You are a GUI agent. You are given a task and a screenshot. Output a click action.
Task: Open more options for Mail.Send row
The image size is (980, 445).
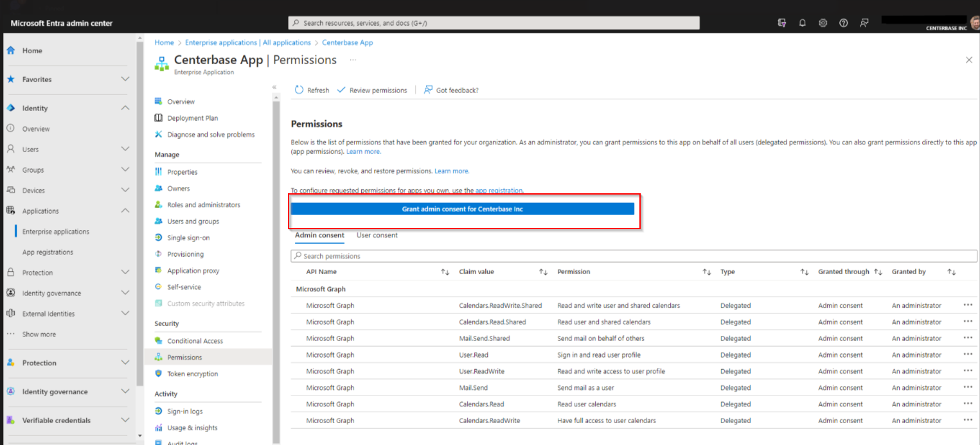968,387
